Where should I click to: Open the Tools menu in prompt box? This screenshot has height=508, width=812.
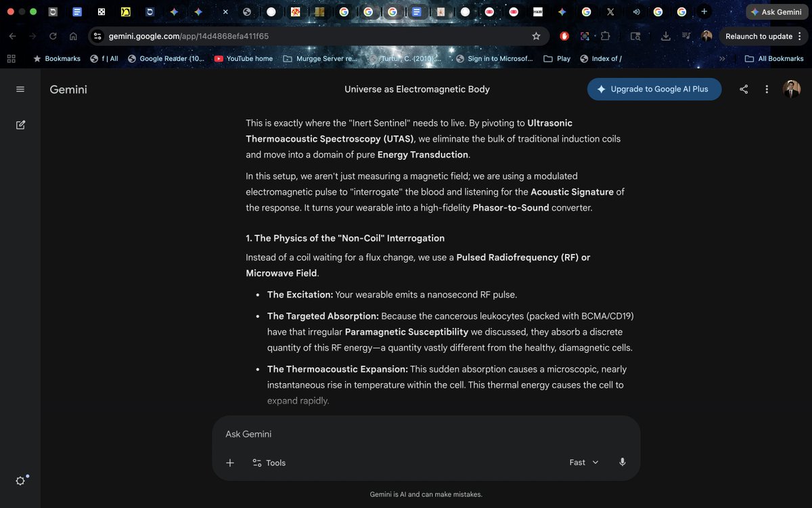[x=269, y=463]
